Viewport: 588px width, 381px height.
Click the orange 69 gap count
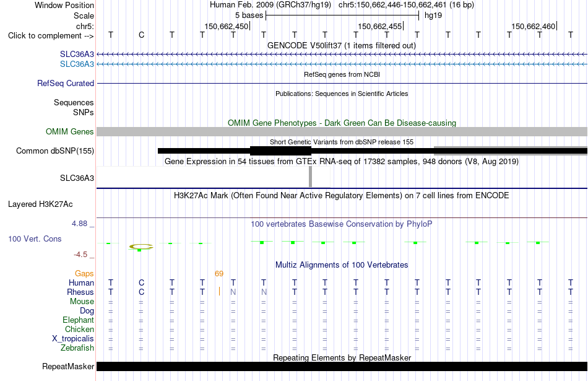219,274
